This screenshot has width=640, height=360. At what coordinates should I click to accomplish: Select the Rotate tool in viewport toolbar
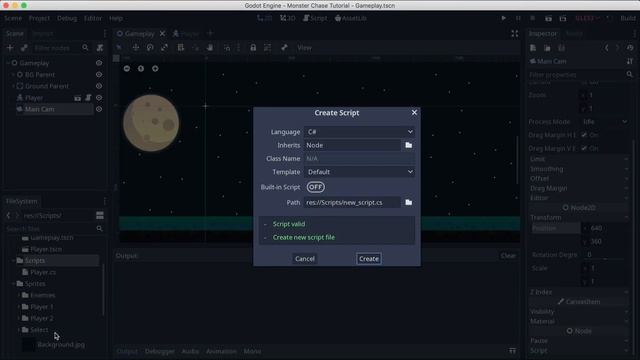click(x=150, y=48)
